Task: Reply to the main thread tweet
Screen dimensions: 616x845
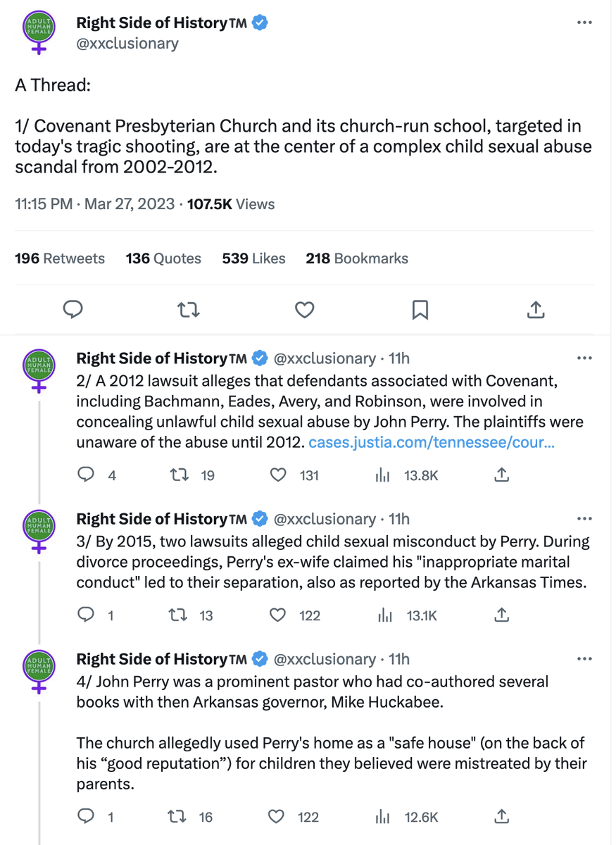Action: coord(74,310)
